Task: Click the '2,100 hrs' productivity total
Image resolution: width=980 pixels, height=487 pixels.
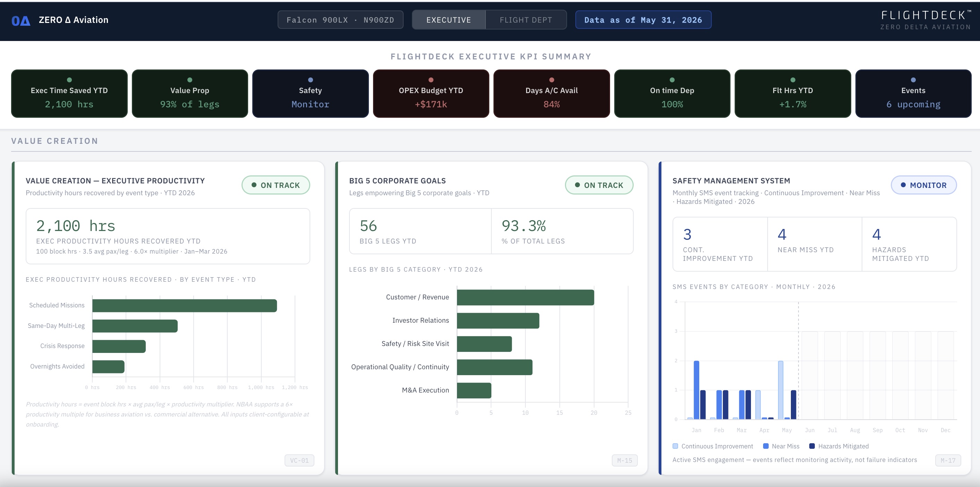Action: click(75, 226)
